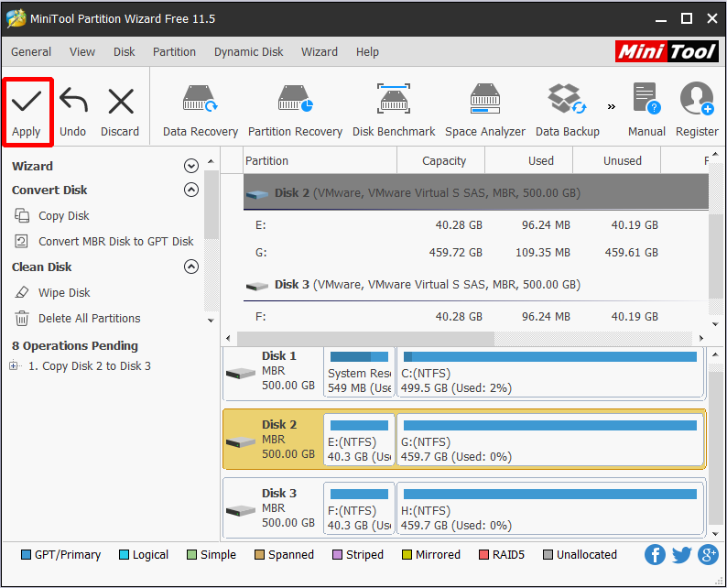Viewport: 727px width, 588px height.
Task: Undo the last operation
Action: (73, 113)
